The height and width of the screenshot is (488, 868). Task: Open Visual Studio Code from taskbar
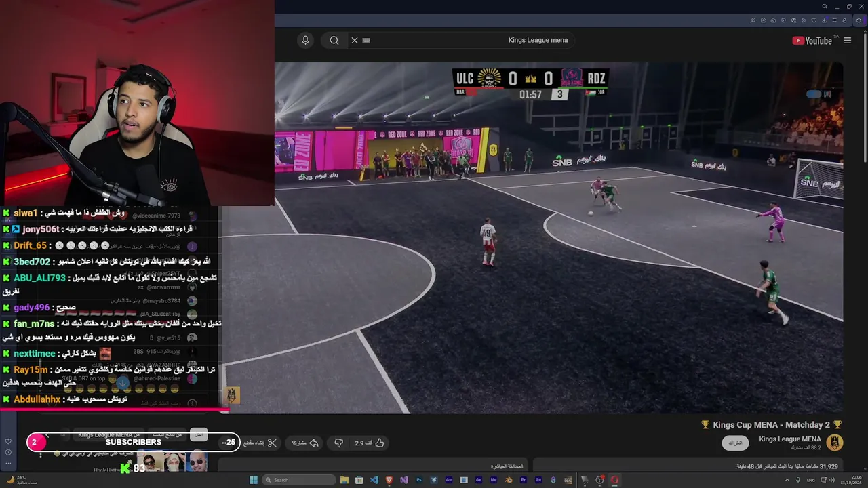[x=374, y=480]
